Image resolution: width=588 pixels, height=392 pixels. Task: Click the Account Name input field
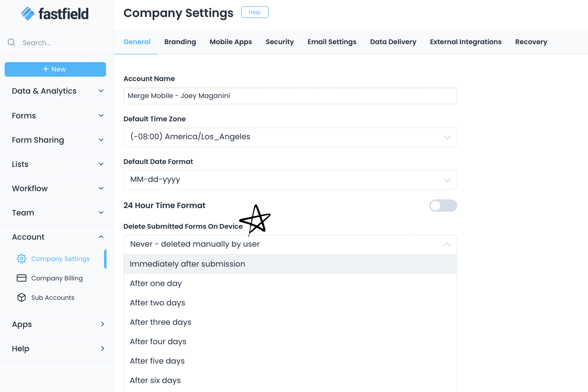[290, 96]
